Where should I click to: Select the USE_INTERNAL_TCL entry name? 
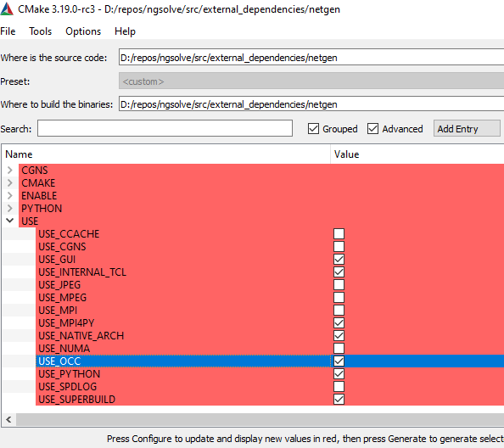82,272
